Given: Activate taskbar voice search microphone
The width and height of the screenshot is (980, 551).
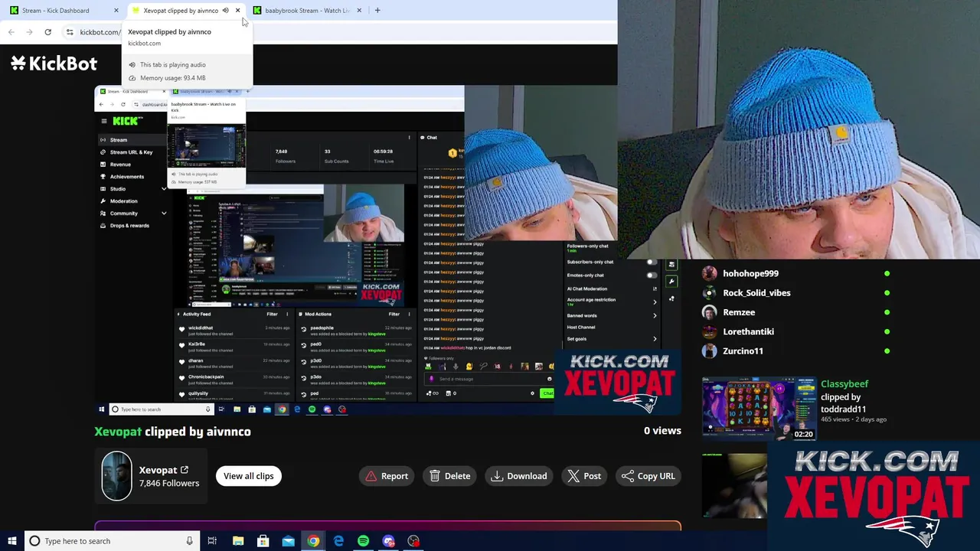Looking at the screenshot, I should pos(189,541).
